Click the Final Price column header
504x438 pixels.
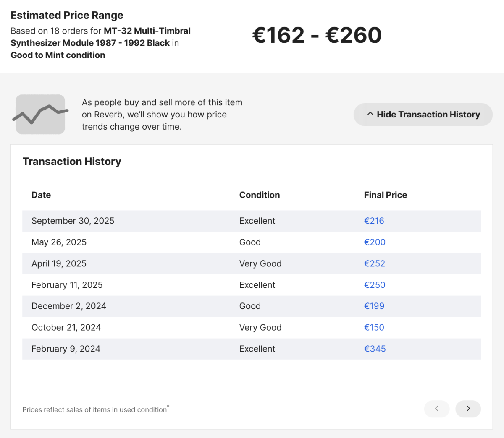pyautogui.click(x=386, y=195)
